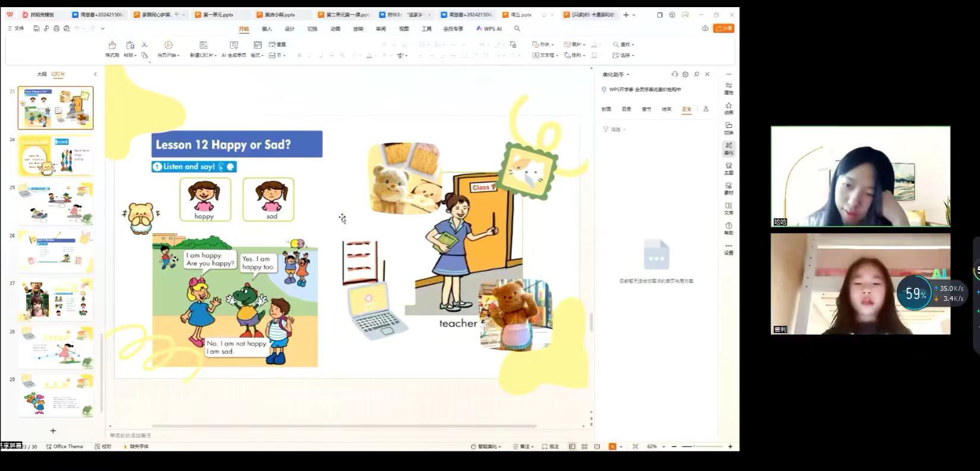The image size is (980, 471).
Task: Open the 插入 (Insert) ribbon tab
Action: coord(267,29)
